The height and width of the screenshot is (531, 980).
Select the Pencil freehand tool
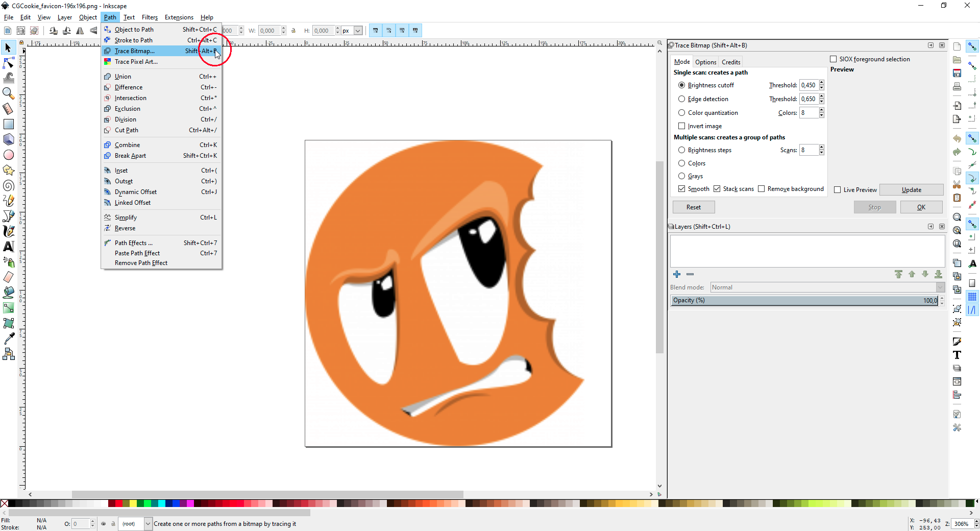pyautogui.click(x=8, y=201)
